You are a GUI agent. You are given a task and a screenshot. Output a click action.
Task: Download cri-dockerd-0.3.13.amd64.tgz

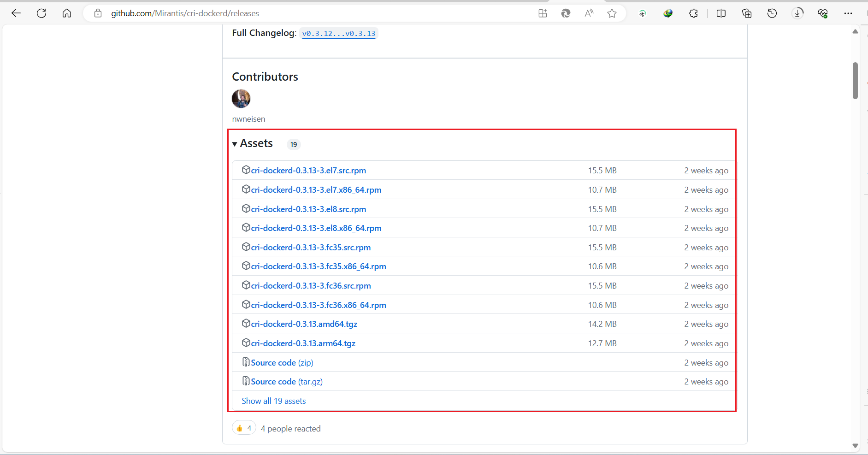click(x=304, y=324)
